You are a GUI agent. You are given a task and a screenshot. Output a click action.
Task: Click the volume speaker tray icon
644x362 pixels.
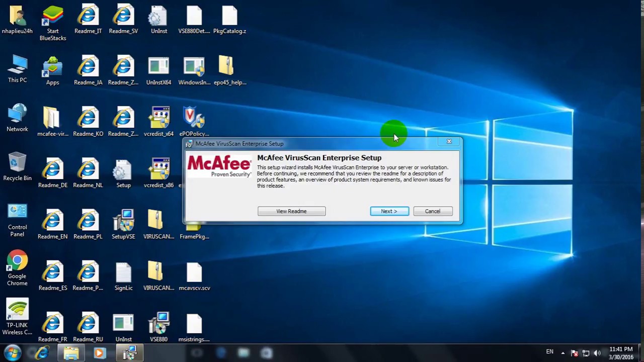click(597, 353)
